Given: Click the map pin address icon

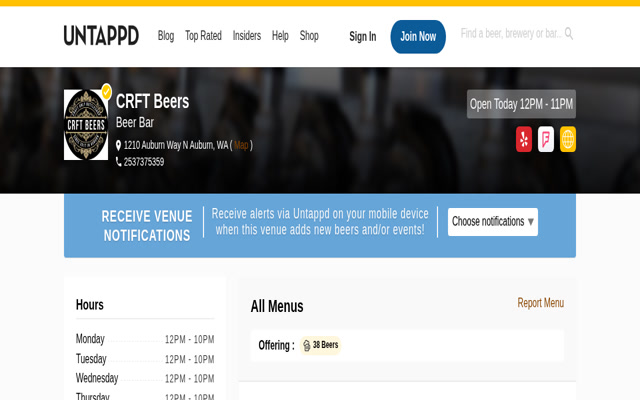Looking at the screenshot, I should pyautogui.click(x=119, y=145).
